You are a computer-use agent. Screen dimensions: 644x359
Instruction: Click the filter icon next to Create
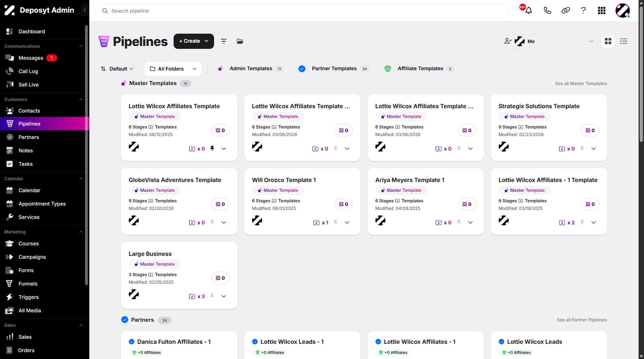pos(224,41)
